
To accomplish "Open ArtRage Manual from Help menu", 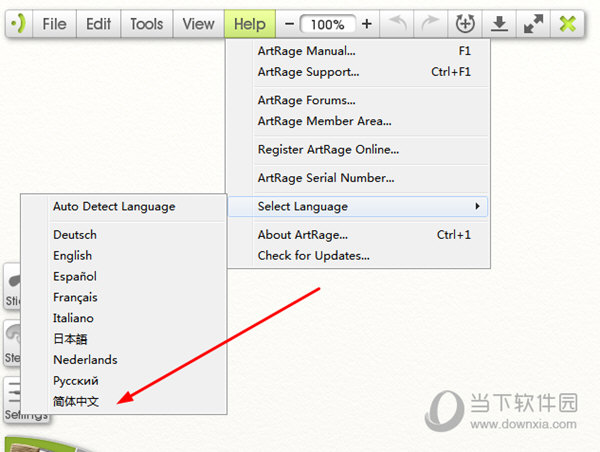I will 359,51.
